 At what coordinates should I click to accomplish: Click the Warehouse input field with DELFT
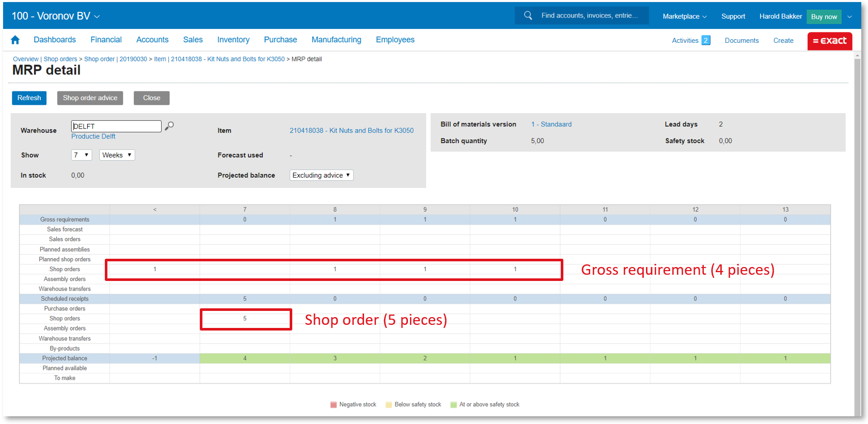coord(116,126)
